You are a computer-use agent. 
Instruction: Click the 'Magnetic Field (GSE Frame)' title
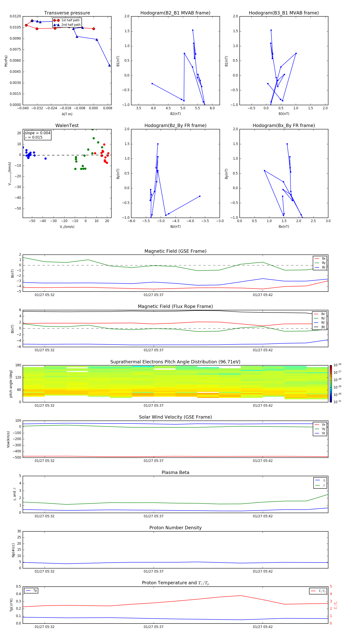pyautogui.click(x=175, y=251)
